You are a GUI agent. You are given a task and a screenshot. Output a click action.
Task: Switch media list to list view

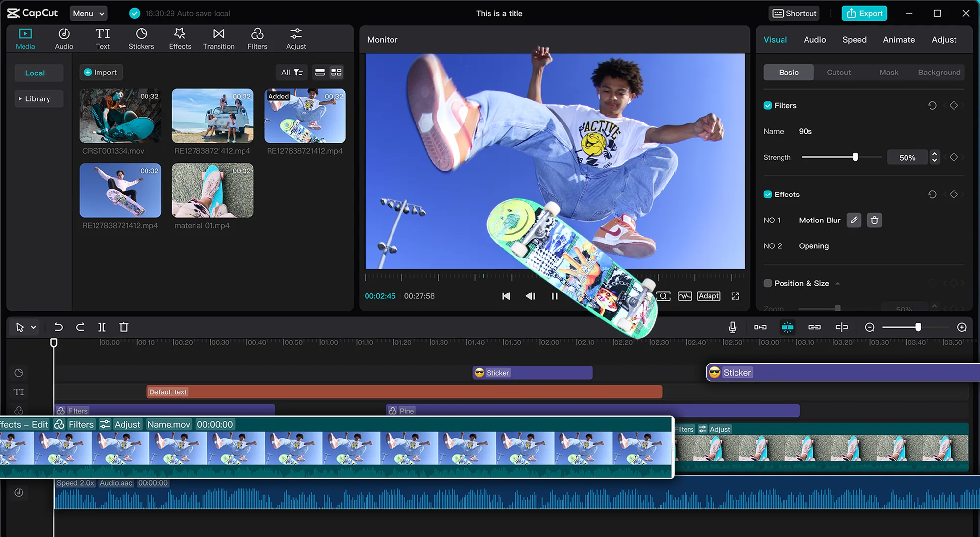pyautogui.click(x=320, y=73)
